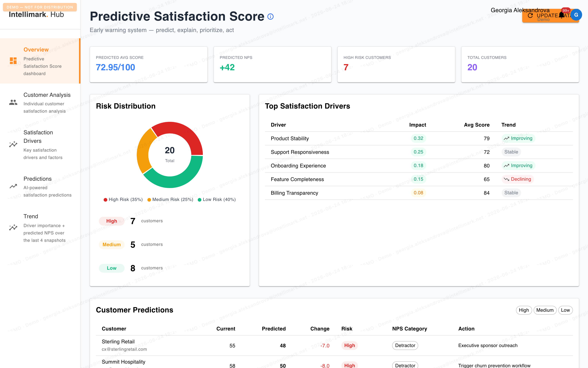Click the Total Customers value 20
The height and width of the screenshot is (368, 588).
(x=472, y=67)
